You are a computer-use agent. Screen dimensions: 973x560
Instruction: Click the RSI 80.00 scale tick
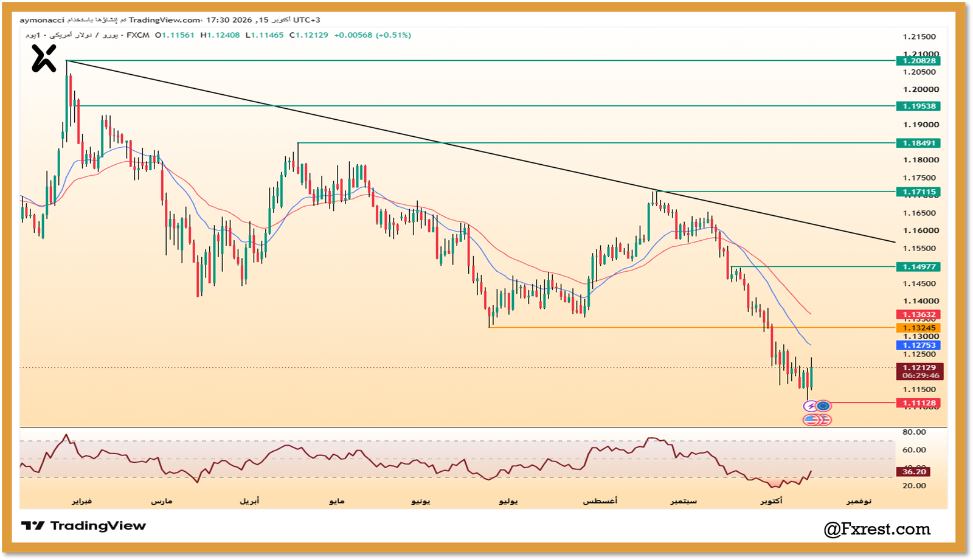click(x=914, y=432)
